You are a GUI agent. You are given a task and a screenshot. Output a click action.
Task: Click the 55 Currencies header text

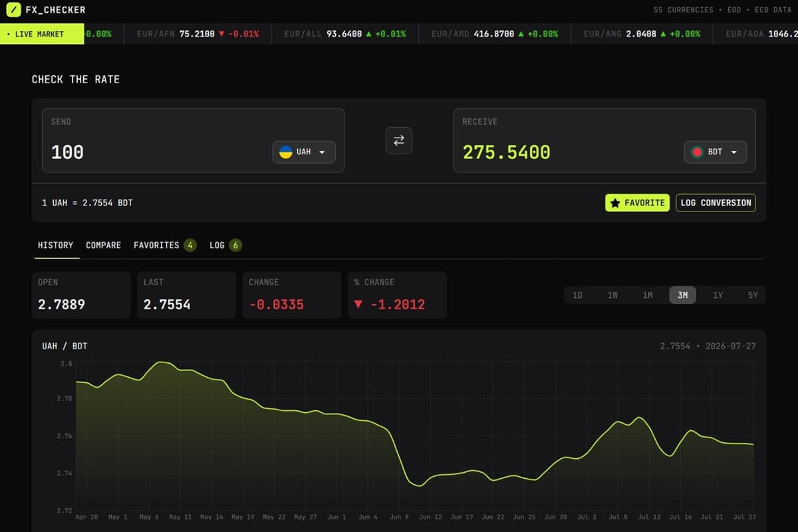pyautogui.click(x=683, y=10)
